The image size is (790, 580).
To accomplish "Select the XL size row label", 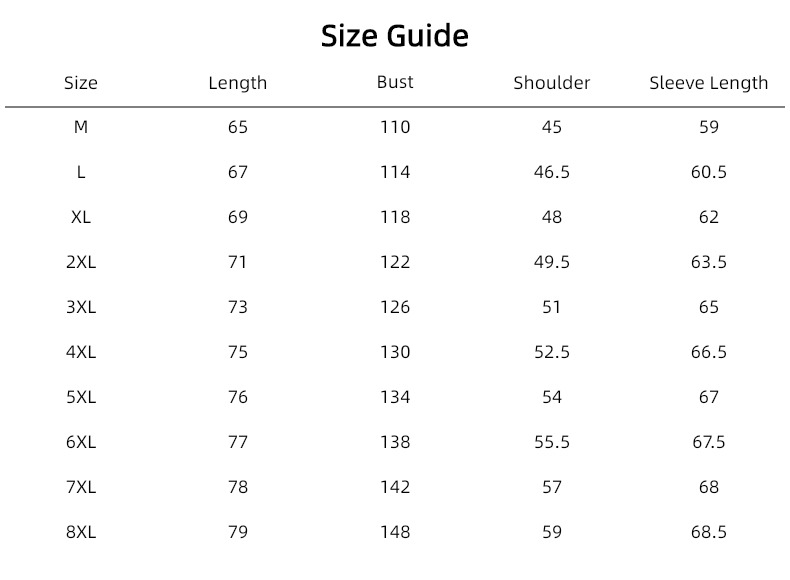I will (x=81, y=217).
